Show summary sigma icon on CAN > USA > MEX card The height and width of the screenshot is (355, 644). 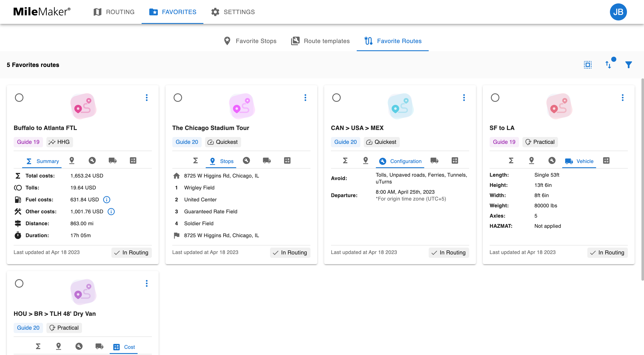[345, 161]
